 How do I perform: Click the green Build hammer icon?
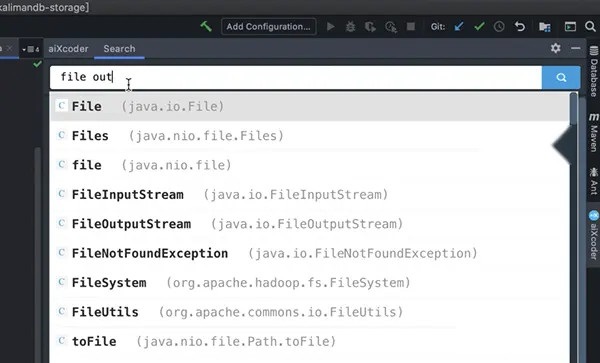click(206, 26)
